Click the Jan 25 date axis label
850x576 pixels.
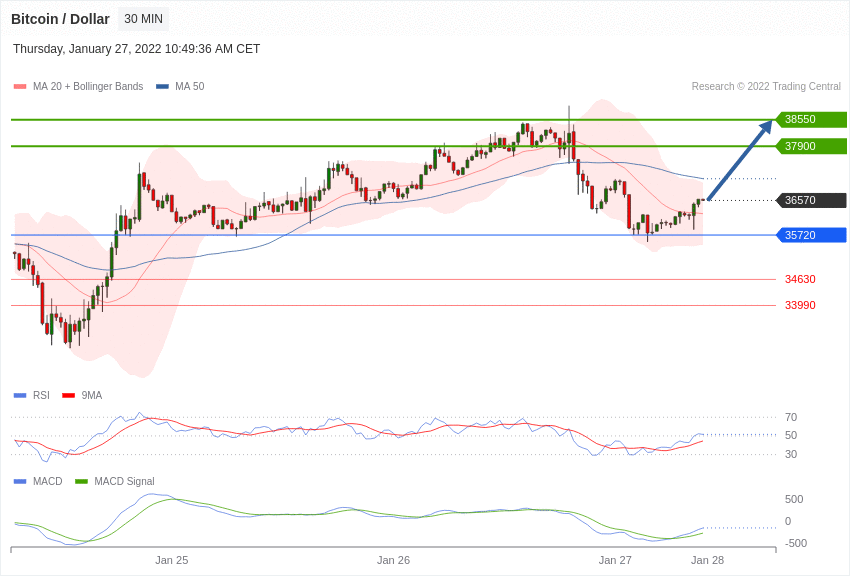coord(172,560)
